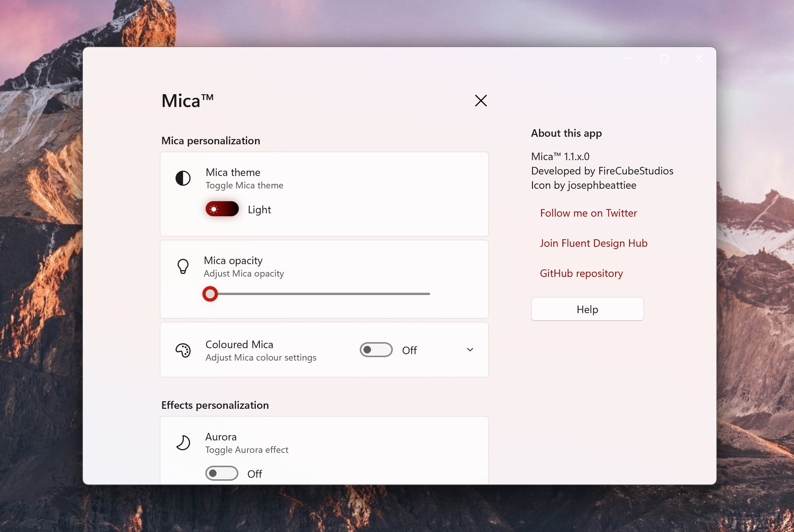Click the "About this app" heading

point(566,133)
